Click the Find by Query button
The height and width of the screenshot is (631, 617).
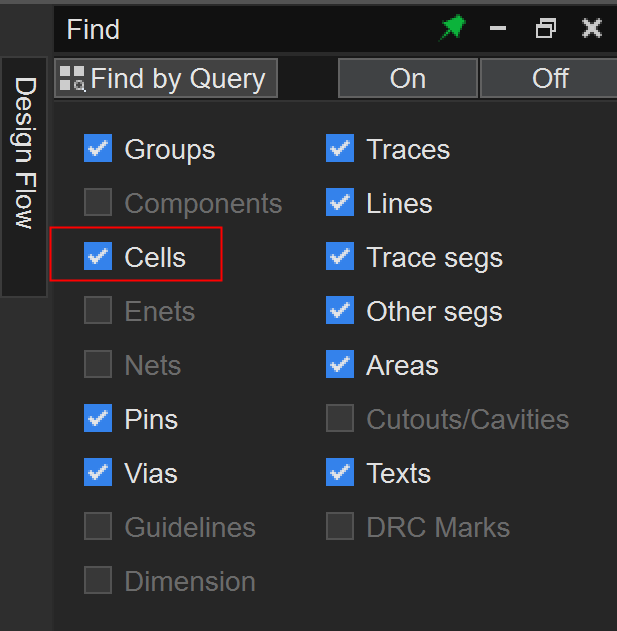(166, 78)
